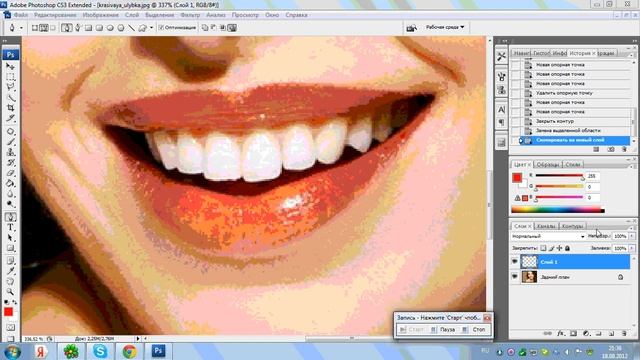Click the Стоп button in recorder
Screen dimensions: 640x360
click(475, 329)
